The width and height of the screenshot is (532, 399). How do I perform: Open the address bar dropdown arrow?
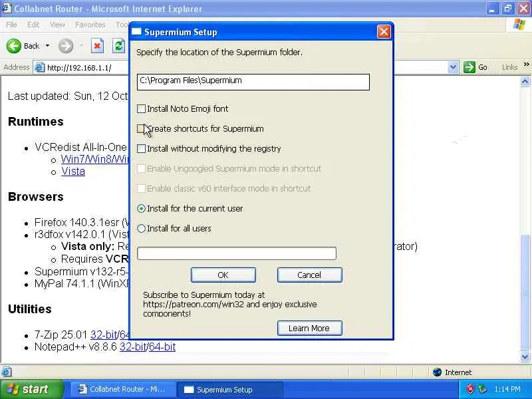click(x=453, y=67)
